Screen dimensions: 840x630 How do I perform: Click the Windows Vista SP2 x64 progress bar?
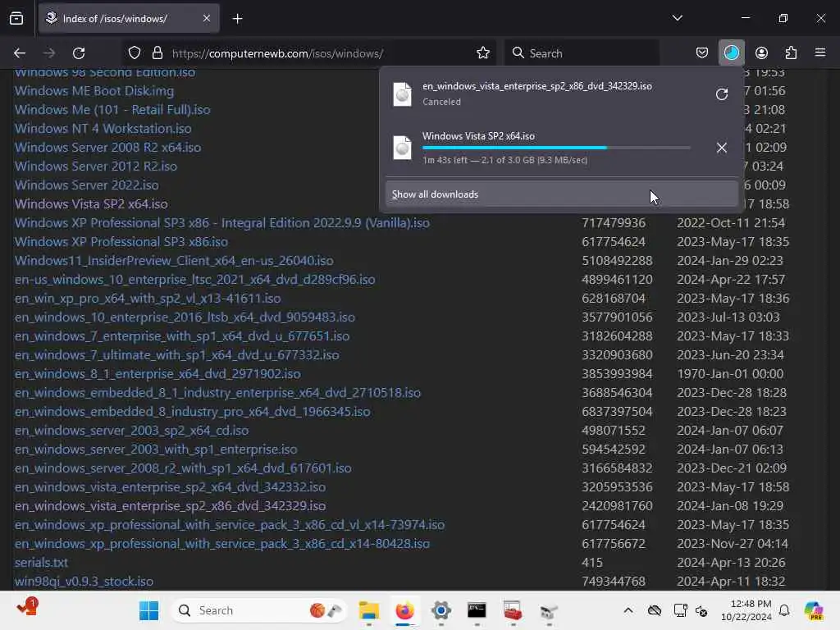(556, 148)
